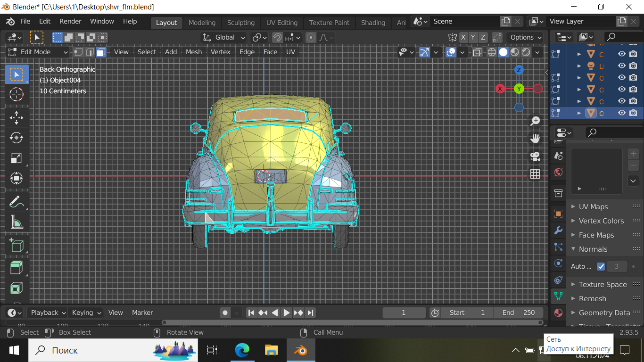The width and height of the screenshot is (644, 362).
Task: Select the Scale tool
Action: [17, 158]
